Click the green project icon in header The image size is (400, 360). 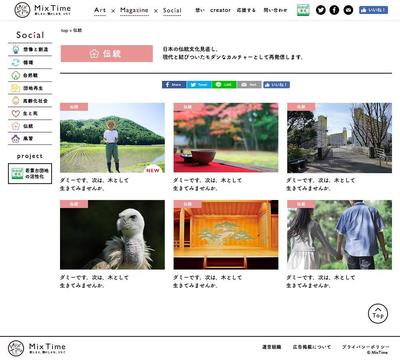tap(303, 10)
